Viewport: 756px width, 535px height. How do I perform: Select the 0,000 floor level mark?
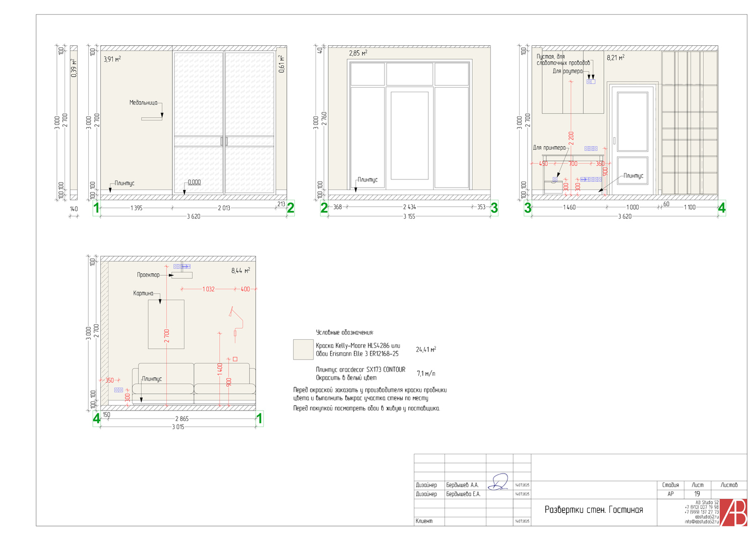tap(194, 182)
